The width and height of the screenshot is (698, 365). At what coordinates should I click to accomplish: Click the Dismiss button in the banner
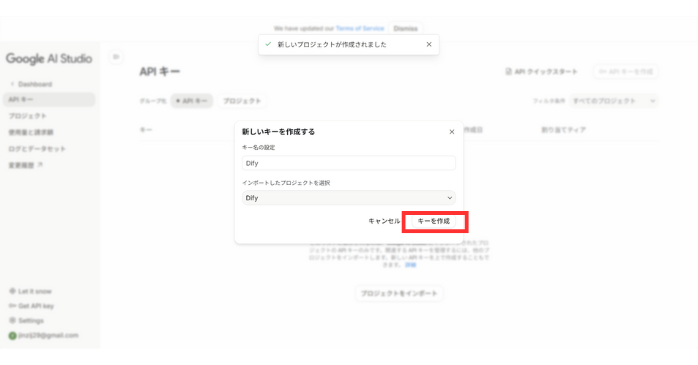pyautogui.click(x=406, y=28)
